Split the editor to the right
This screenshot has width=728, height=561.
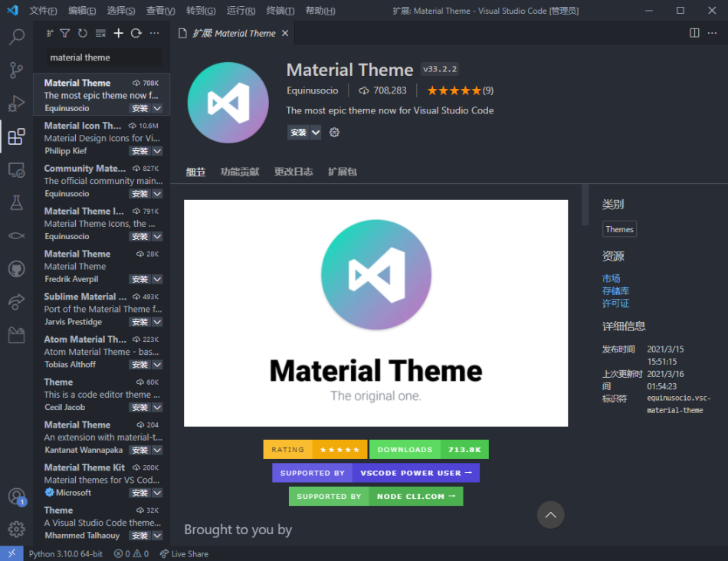(x=694, y=33)
